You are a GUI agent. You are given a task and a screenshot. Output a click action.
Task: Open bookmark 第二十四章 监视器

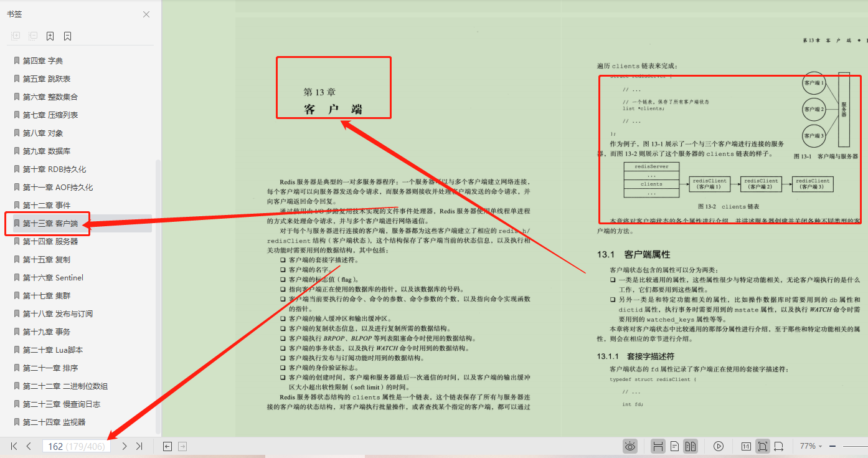[54, 422]
